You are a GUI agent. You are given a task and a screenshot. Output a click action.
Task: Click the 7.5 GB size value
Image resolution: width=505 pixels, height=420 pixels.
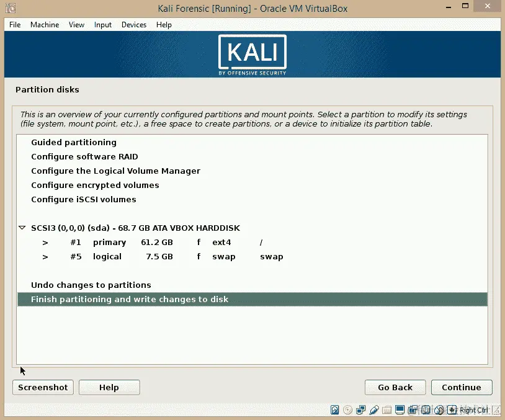159,257
